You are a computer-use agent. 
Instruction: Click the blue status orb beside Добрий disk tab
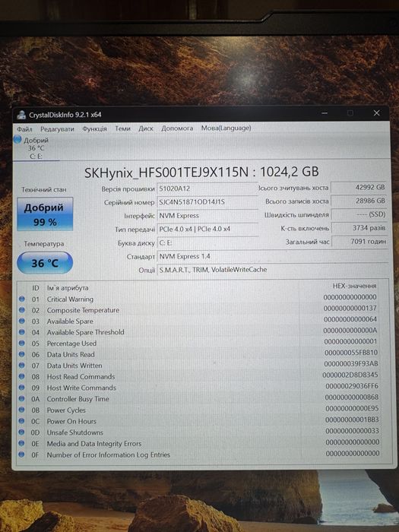[x=17, y=139]
